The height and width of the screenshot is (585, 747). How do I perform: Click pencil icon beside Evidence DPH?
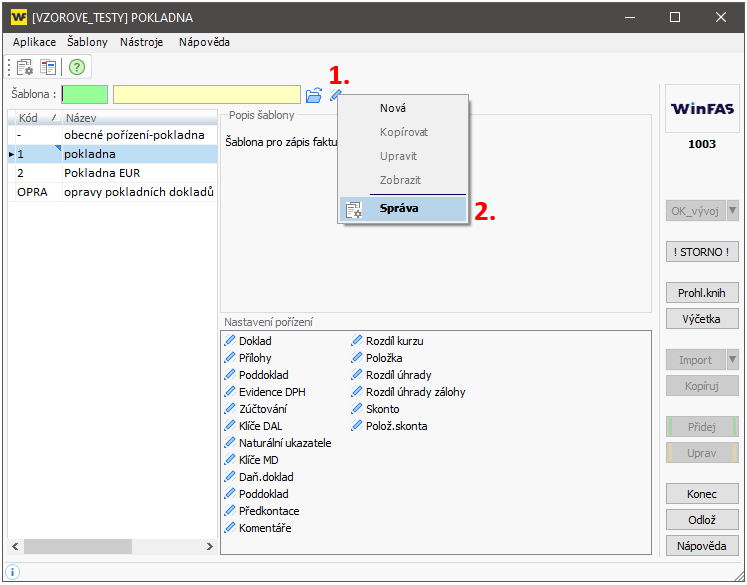230,392
